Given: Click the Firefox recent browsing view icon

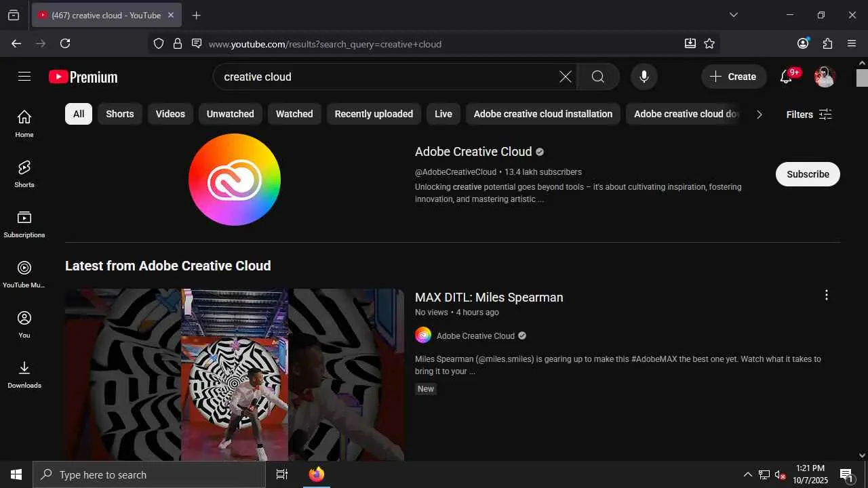Looking at the screenshot, I should click(x=14, y=15).
